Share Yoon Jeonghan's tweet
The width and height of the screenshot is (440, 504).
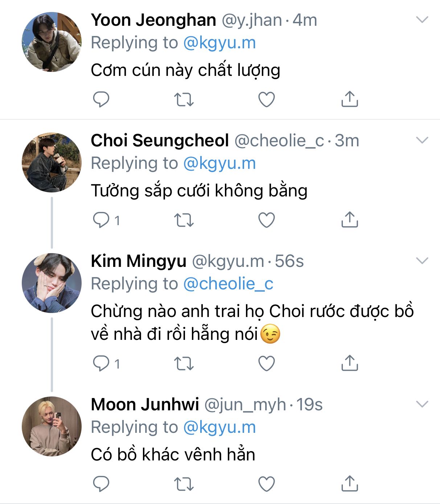click(349, 99)
